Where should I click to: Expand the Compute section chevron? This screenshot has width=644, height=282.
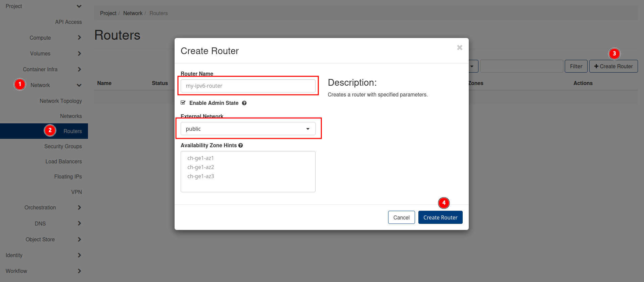[x=79, y=38]
